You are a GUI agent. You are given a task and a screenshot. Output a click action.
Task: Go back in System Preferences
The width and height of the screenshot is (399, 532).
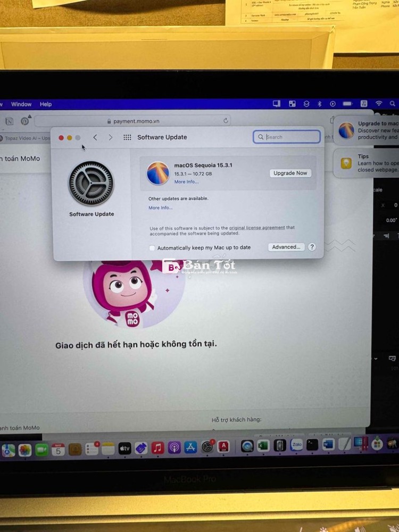pyautogui.click(x=95, y=137)
